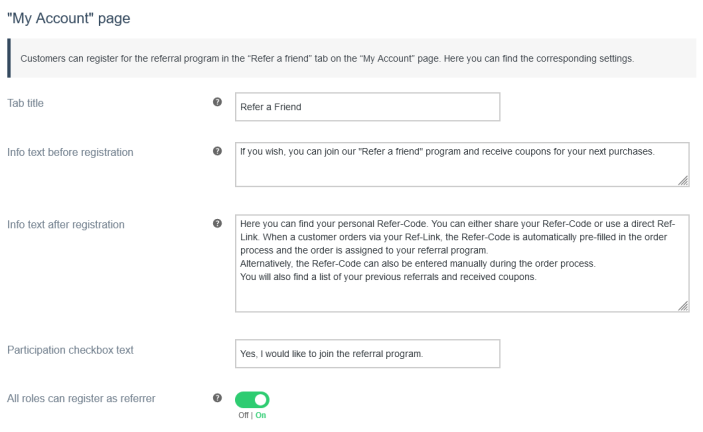
Task: Focus the Participation checkbox text field
Action: coord(366,353)
